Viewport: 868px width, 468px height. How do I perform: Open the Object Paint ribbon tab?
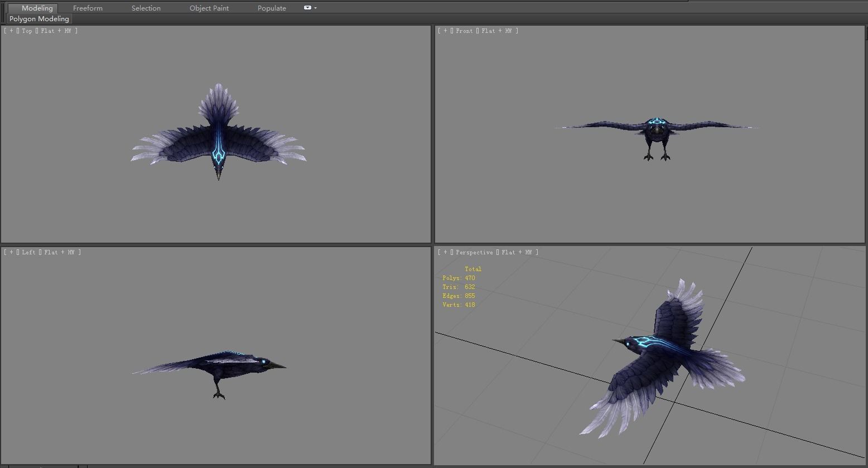[209, 8]
